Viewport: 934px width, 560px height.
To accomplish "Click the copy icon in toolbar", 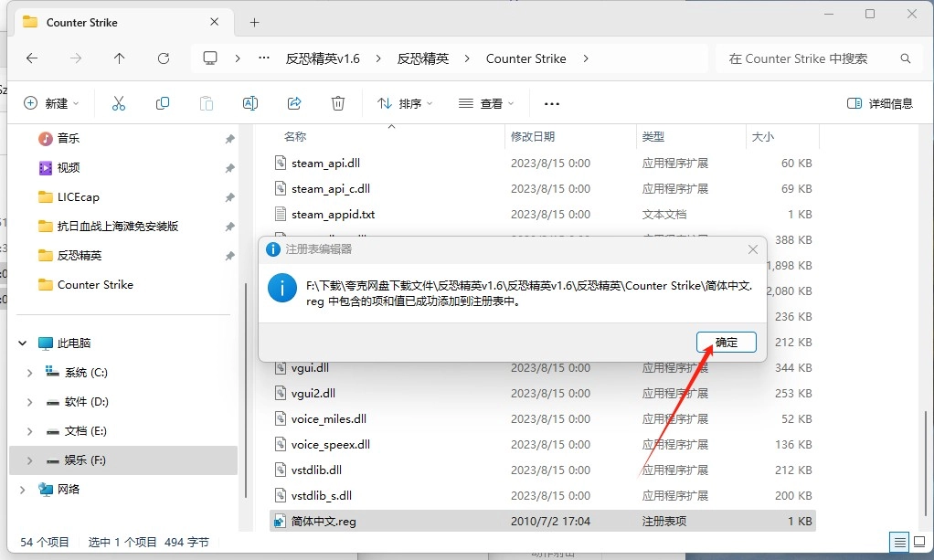I will 163,103.
